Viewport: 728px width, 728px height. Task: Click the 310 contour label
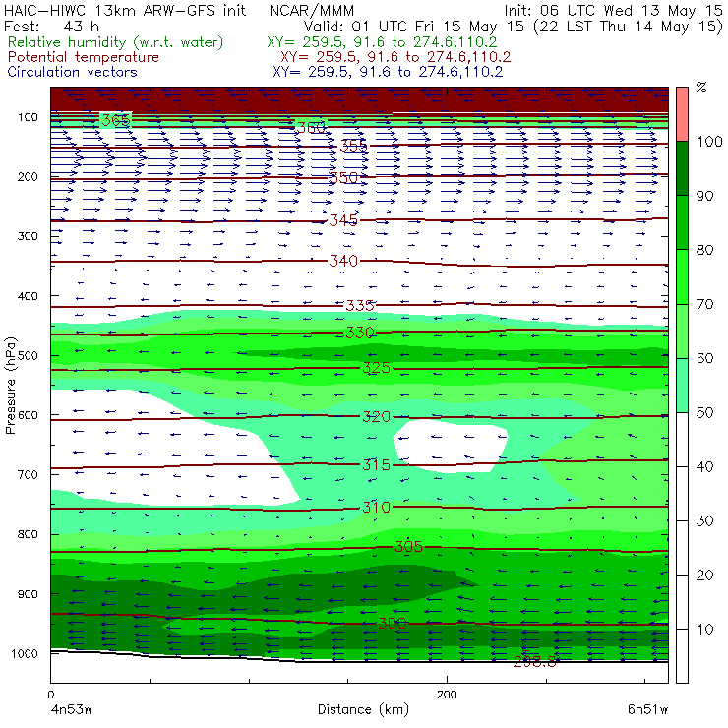coord(376,507)
